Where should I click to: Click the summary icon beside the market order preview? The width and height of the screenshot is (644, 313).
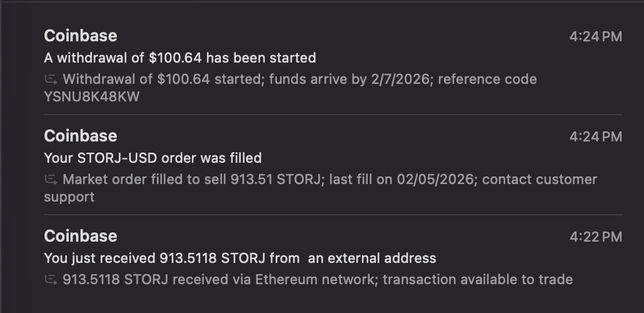point(51,180)
